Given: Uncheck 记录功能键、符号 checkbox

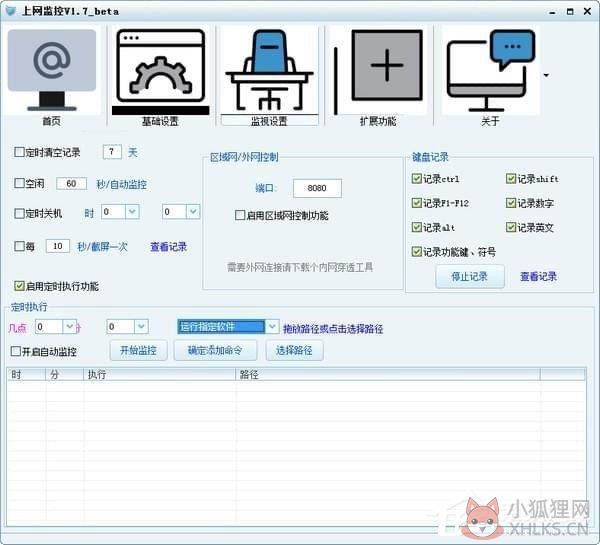Looking at the screenshot, I should point(416,251).
